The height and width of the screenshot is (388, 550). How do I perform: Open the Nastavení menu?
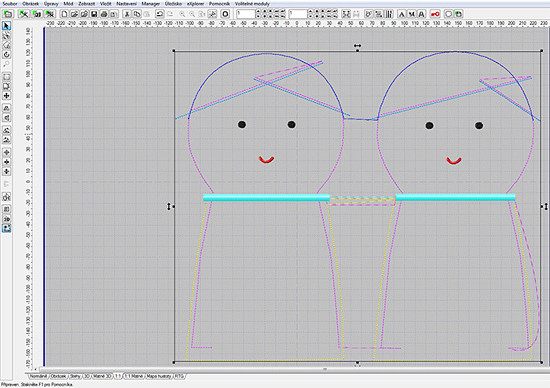point(127,4)
